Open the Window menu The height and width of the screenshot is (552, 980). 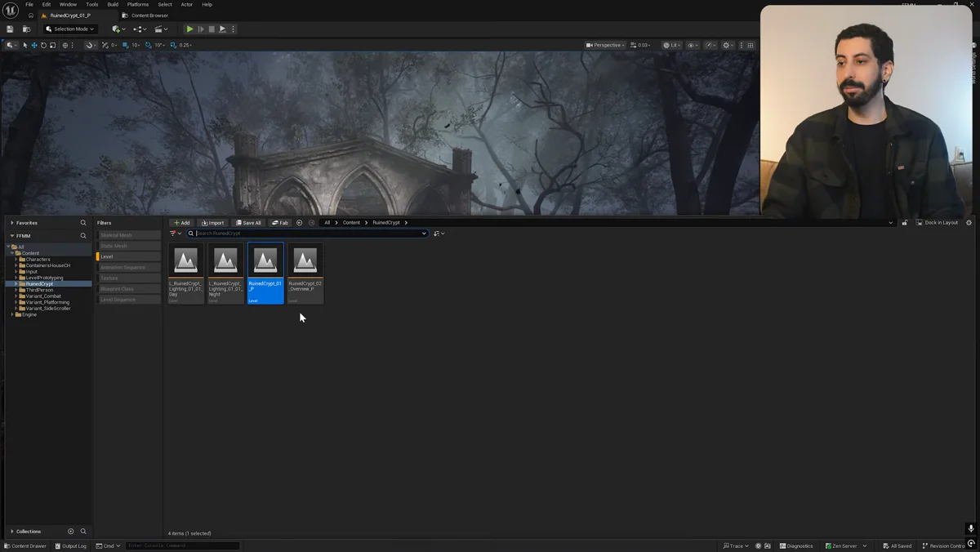(x=68, y=4)
